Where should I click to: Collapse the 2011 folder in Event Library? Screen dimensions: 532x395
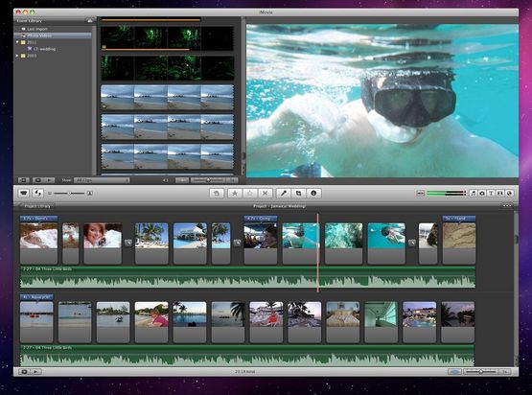17,42
